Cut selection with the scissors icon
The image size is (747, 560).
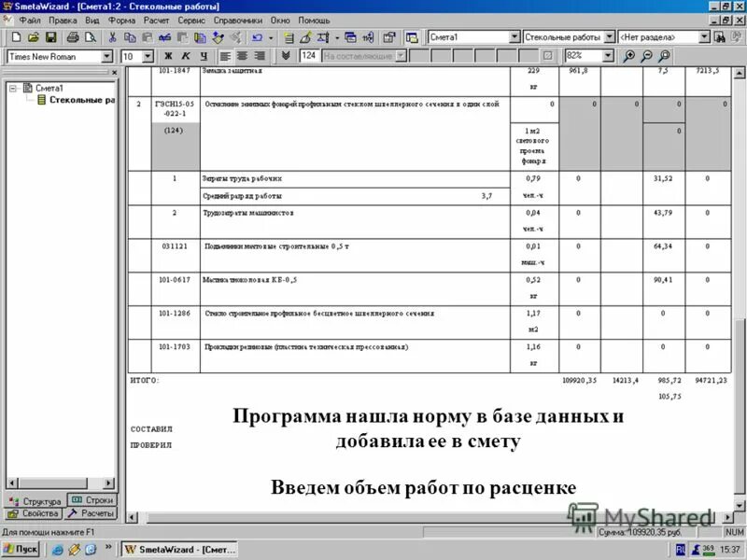coord(112,37)
